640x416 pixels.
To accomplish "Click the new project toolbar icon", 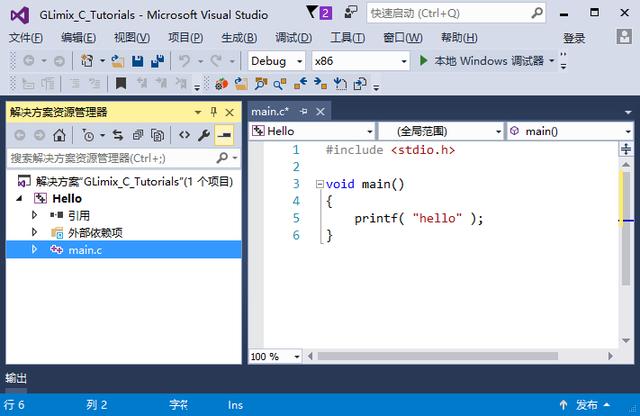I will 87,61.
